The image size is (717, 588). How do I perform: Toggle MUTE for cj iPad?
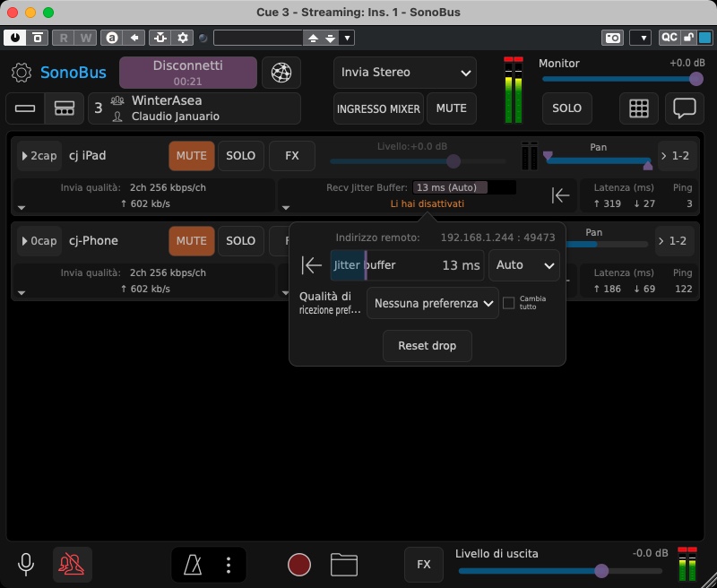point(191,156)
